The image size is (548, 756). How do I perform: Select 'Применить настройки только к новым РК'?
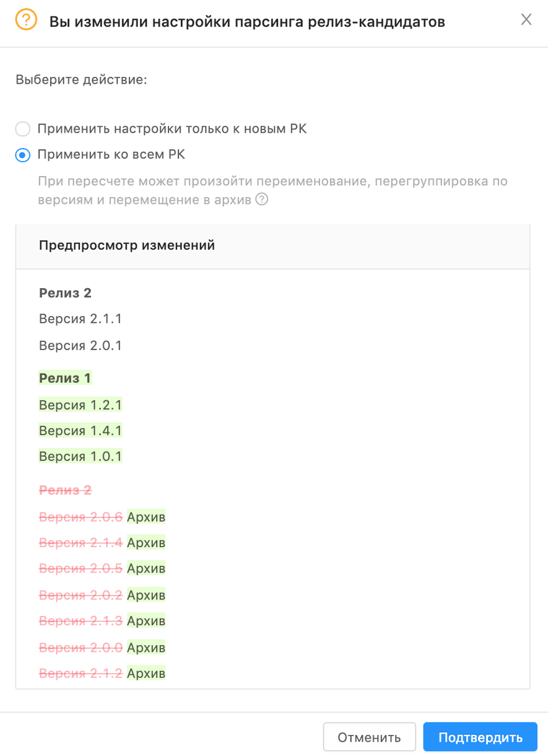pos(23,129)
